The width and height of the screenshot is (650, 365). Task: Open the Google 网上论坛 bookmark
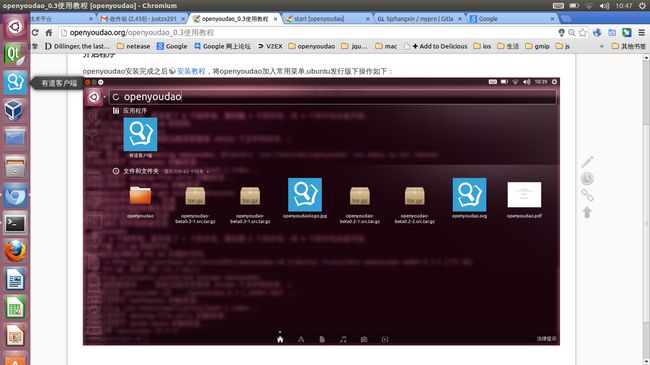pyautogui.click(x=222, y=46)
